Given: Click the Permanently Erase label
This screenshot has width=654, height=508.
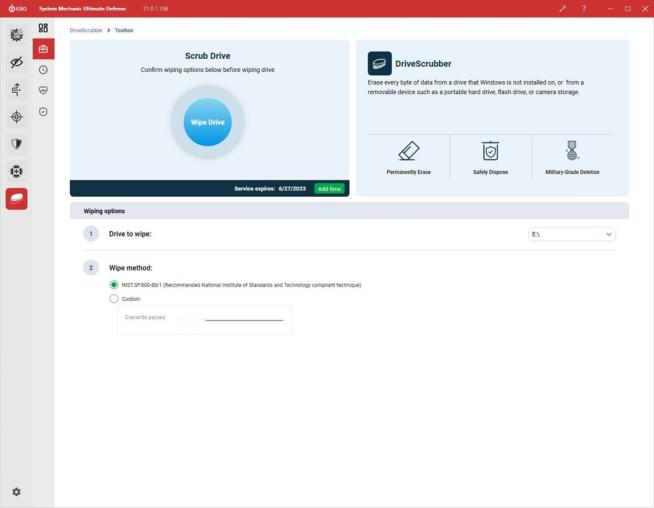Looking at the screenshot, I should point(409,172).
